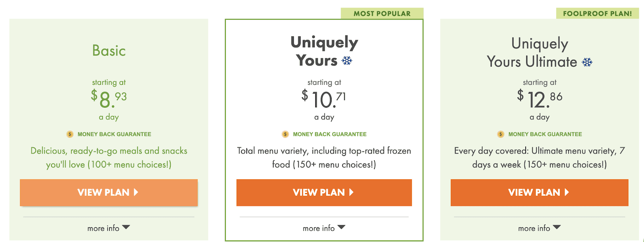The width and height of the screenshot is (644, 242).
Task: Click the Ultimate plan money back coin icon
Action: click(501, 134)
